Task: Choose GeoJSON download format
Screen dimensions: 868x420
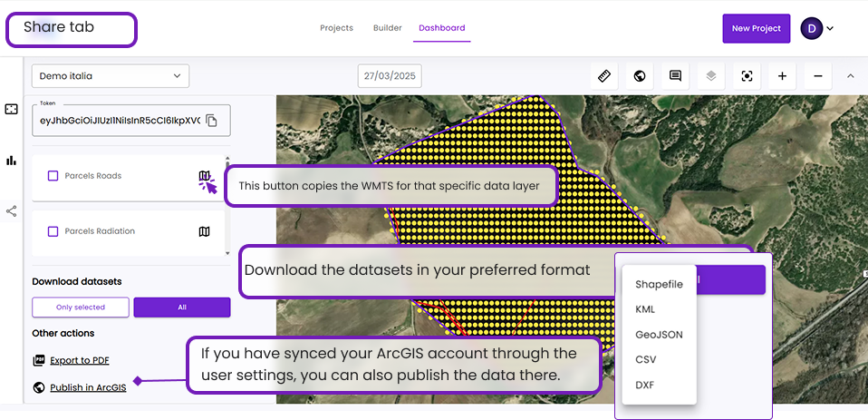Action: [659, 335]
